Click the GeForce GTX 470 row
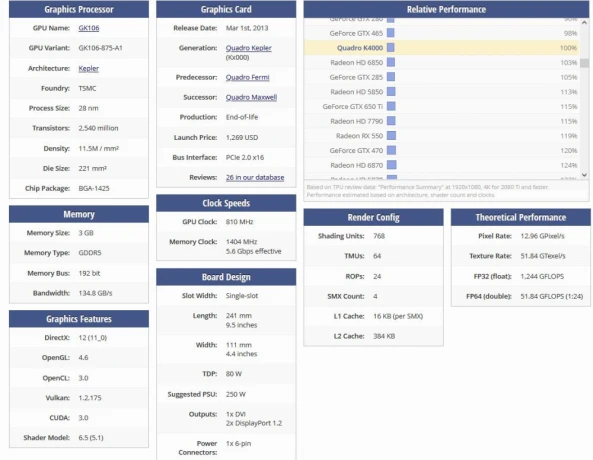 [441, 151]
